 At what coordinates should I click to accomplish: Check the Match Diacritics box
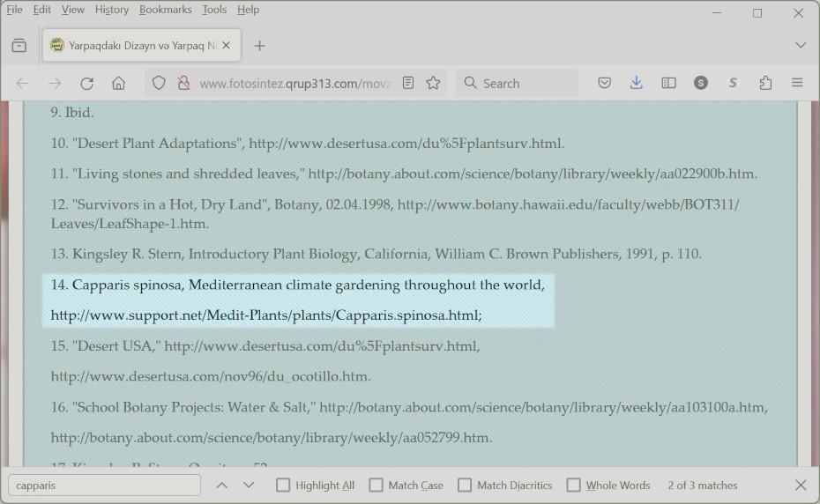coord(465,485)
